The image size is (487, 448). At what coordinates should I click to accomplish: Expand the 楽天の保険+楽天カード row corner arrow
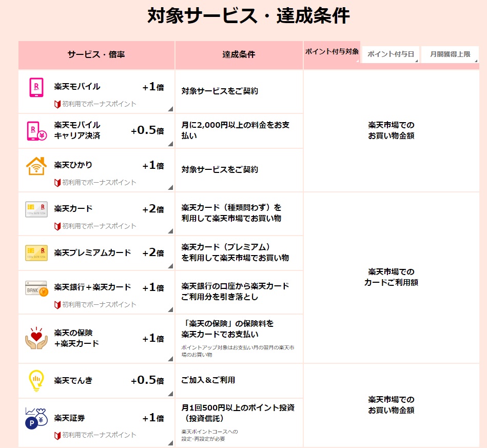pos(170,359)
